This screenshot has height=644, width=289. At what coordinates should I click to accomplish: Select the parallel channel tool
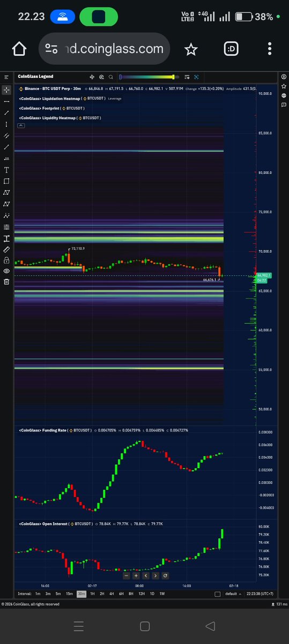click(6, 136)
